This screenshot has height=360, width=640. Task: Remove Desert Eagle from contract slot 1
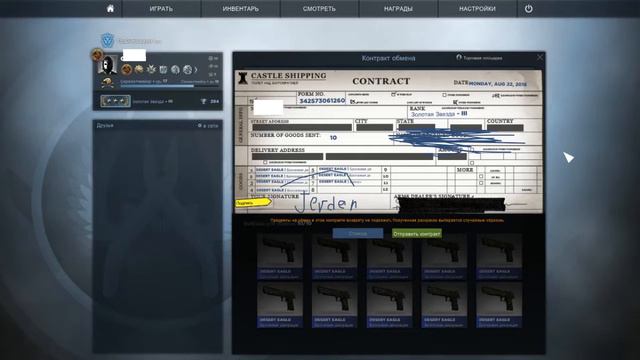point(282,170)
